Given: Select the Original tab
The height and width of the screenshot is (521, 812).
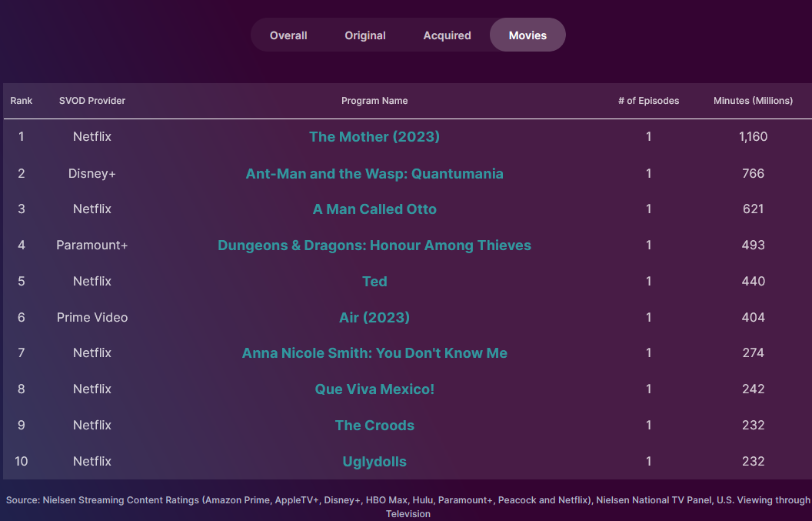Looking at the screenshot, I should click(365, 35).
